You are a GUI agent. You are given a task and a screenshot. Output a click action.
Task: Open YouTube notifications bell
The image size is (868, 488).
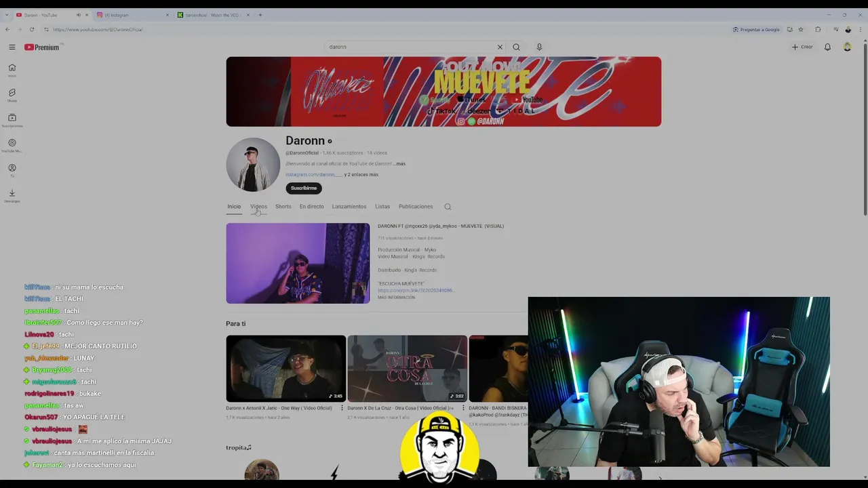pos(827,47)
